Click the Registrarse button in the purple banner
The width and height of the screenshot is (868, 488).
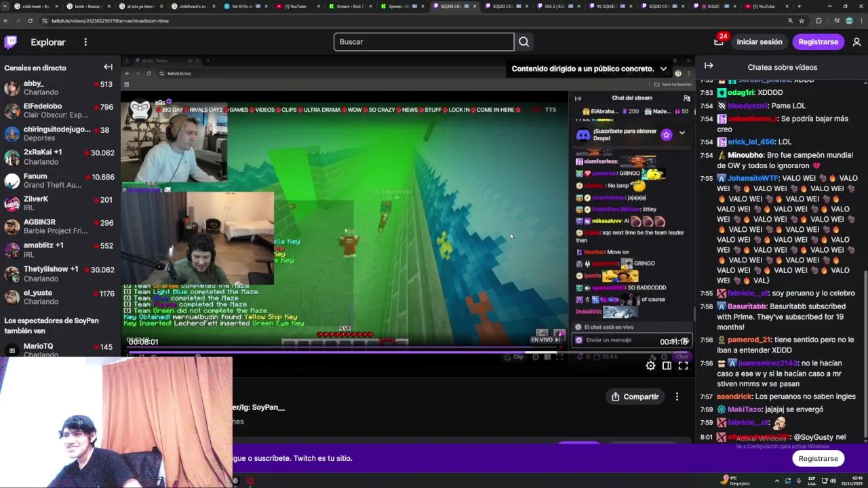[818, 458]
